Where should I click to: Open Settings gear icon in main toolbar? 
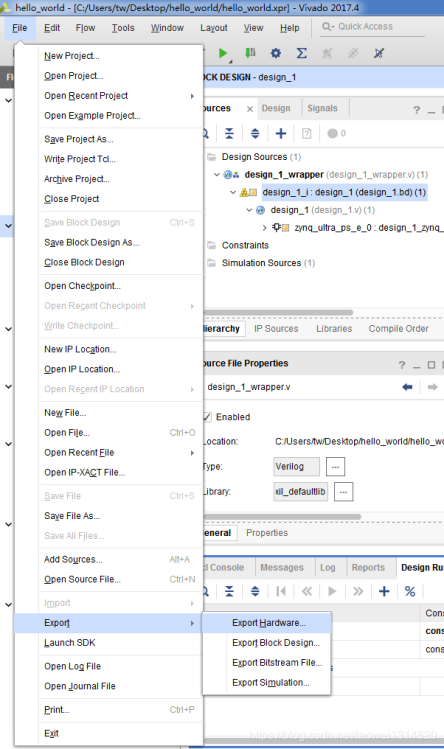(x=276, y=53)
